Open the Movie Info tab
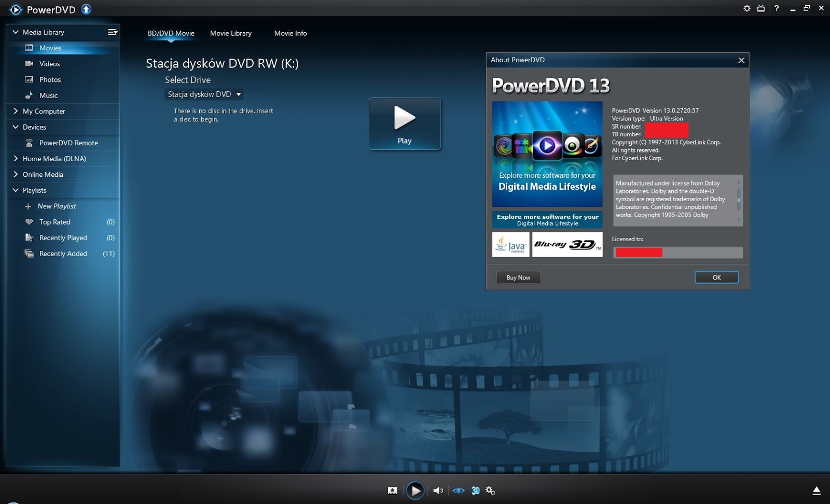Image resolution: width=830 pixels, height=504 pixels. [290, 33]
